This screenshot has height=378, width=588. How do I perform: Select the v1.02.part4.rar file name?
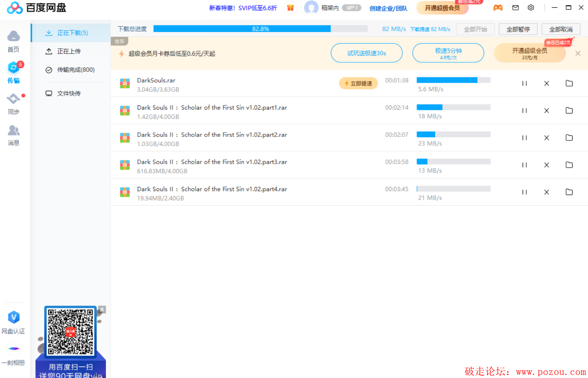pos(212,189)
